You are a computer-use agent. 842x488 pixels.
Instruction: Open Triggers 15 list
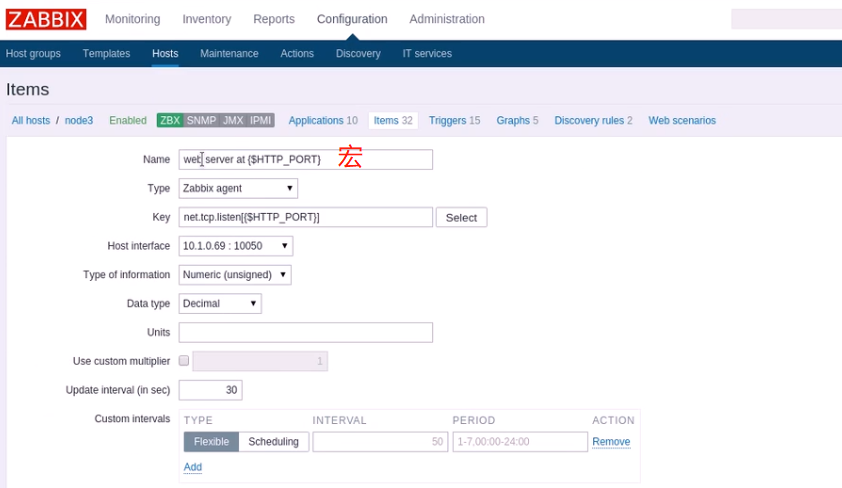[x=454, y=120]
